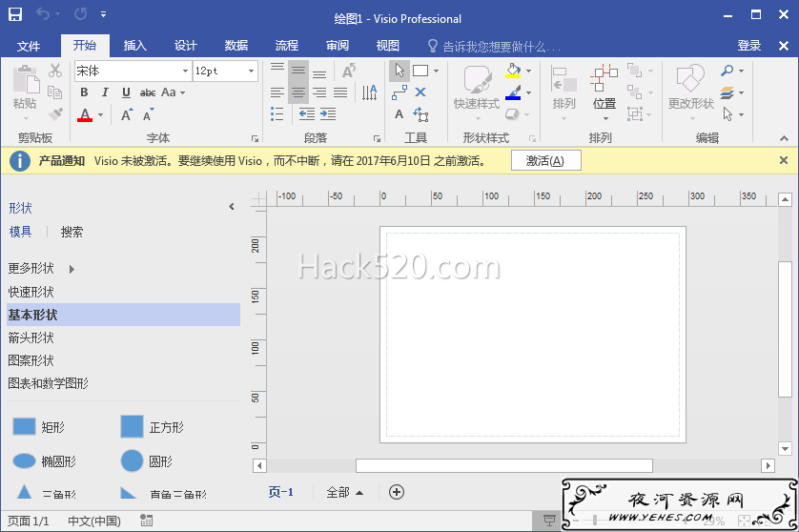799x532 pixels.
Task: Toggle Strikethrough abc formatting
Action: tap(148, 92)
